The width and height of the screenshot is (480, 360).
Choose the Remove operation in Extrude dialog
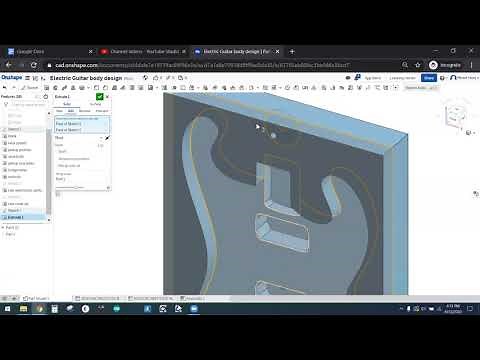coord(85,111)
